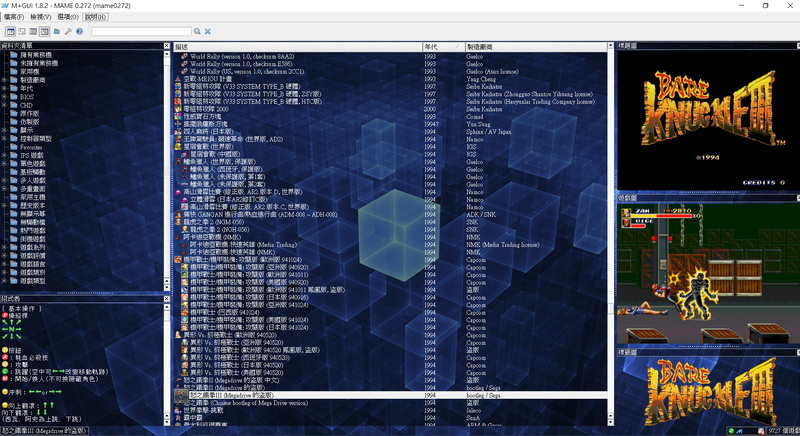Open the 檔案(F) menu
The image size is (800, 436).
point(14,17)
